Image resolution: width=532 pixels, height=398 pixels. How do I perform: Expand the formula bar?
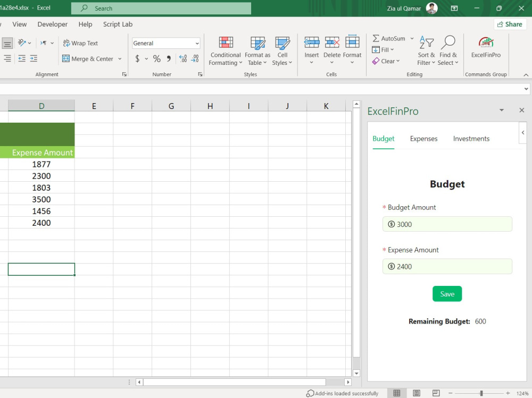click(x=526, y=89)
